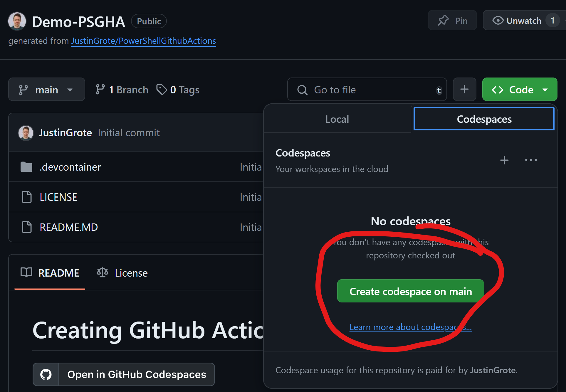This screenshot has height=392, width=566.
Task: Expand the main branch dropdown
Action: (x=46, y=90)
